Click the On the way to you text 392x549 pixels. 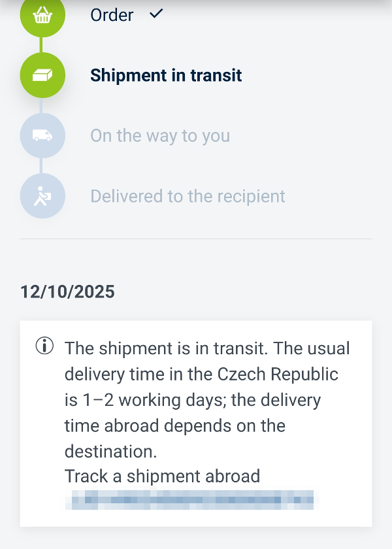point(160,136)
